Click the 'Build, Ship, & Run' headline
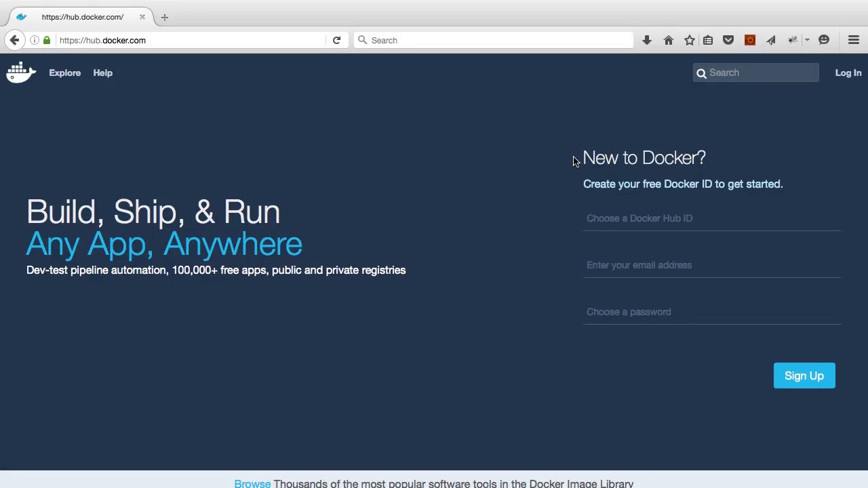Viewport: 868px width, 488px height. tap(153, 212)
